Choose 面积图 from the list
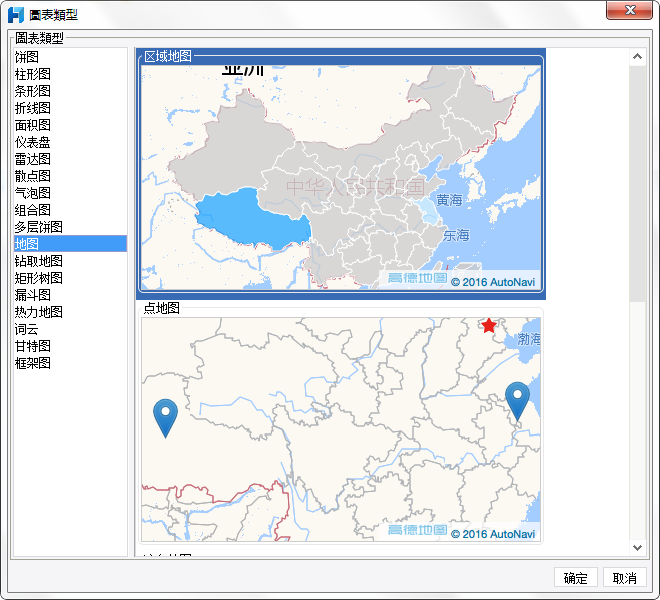Screen dimensions: 660x600 point(70,125)
